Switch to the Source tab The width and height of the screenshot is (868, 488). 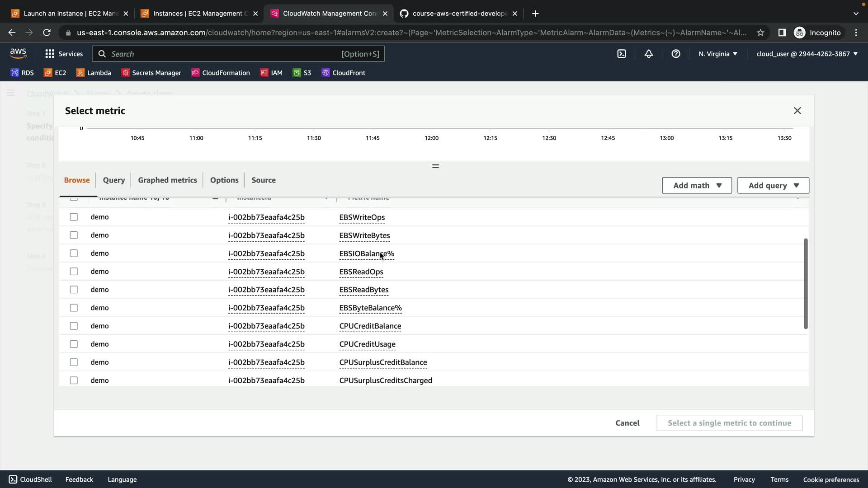pos(263,180)
